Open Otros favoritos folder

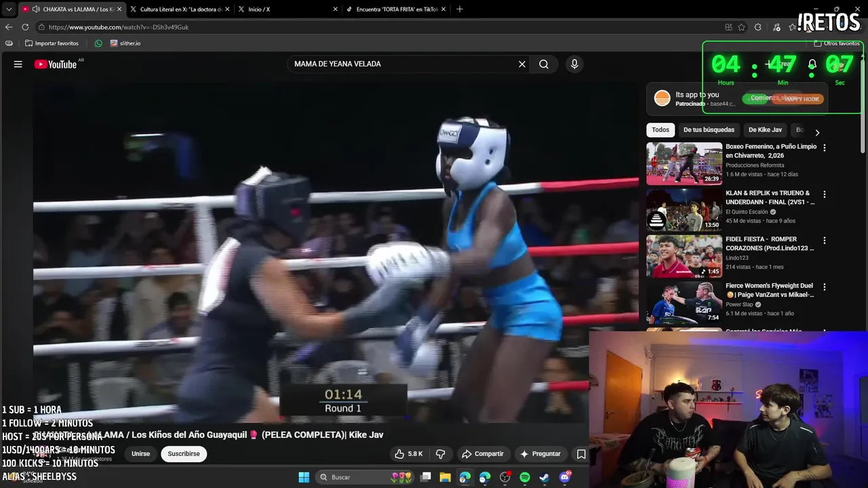837,43
